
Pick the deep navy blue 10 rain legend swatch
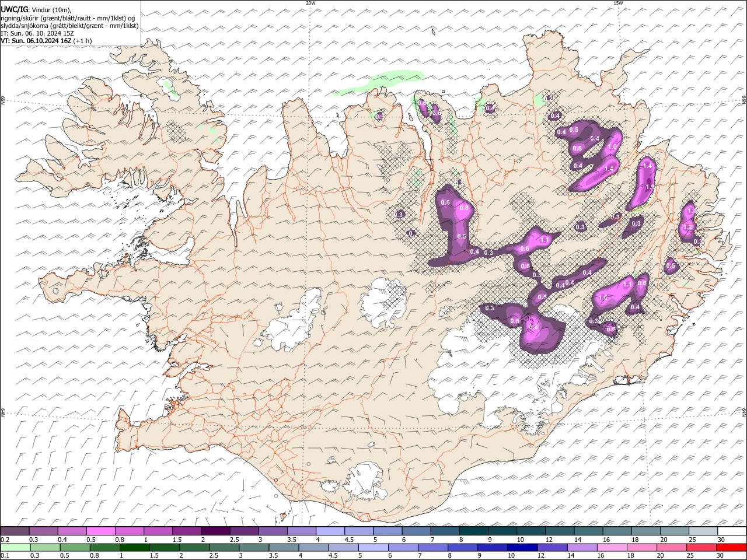[x=522, y=548]
